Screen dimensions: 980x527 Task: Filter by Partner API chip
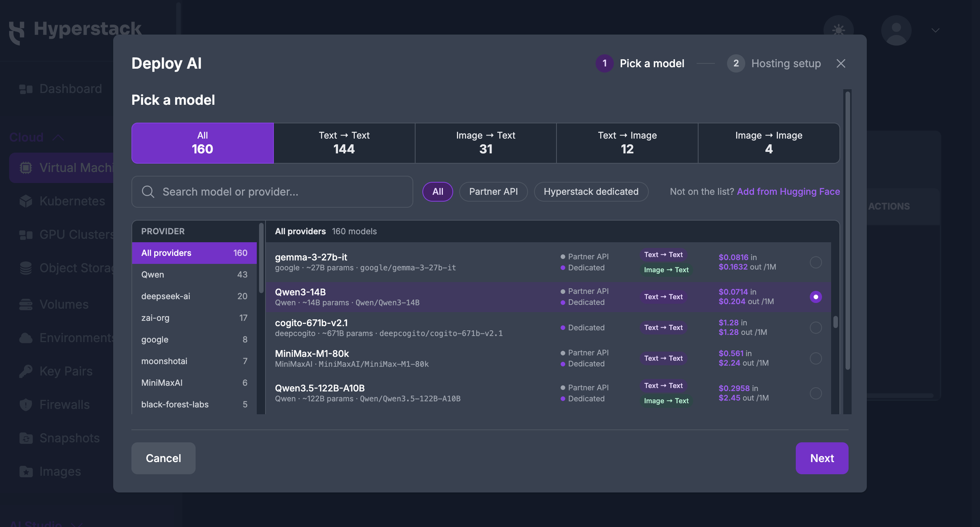pyautogui.click(x=493, y=192)
